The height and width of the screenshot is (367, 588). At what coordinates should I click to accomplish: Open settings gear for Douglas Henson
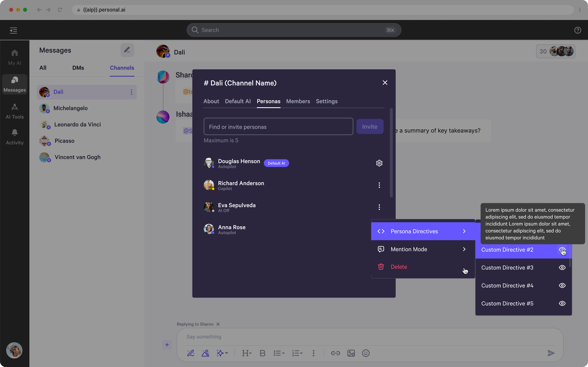coord(379,163)
